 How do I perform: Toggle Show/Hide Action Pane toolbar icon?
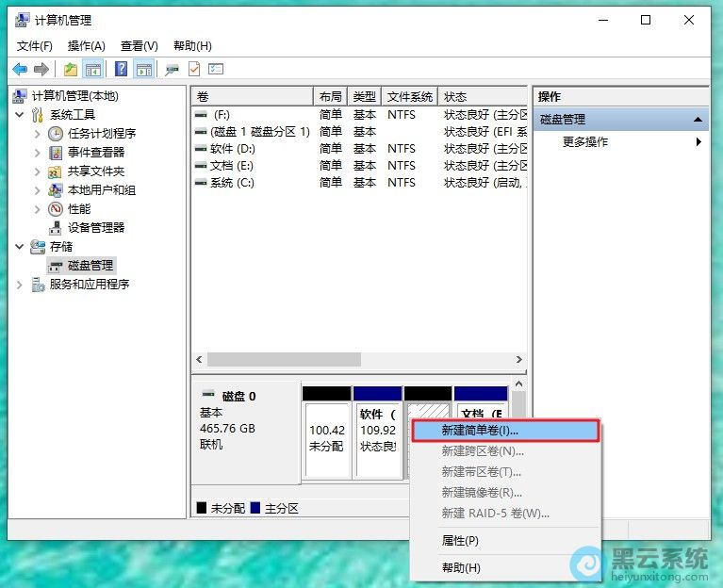143,69
